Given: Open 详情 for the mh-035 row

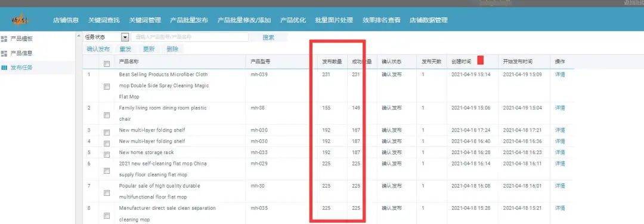Looking at the screenshot, I should click(x=560, y=208).
